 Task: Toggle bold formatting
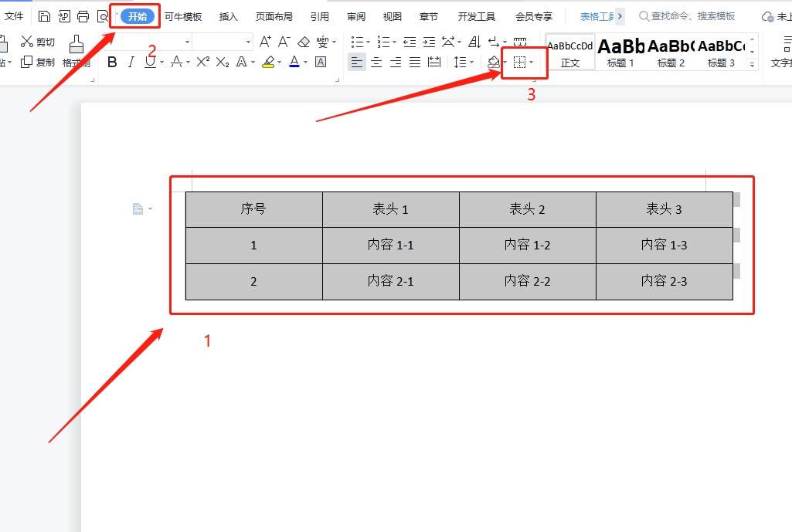coord(112,62)
